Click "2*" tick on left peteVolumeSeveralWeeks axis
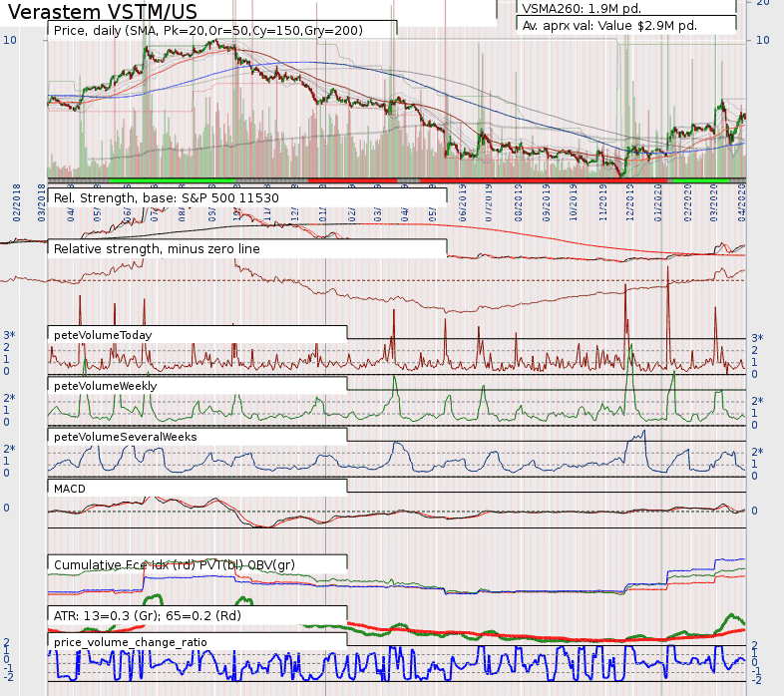 (x=10, y=449)
